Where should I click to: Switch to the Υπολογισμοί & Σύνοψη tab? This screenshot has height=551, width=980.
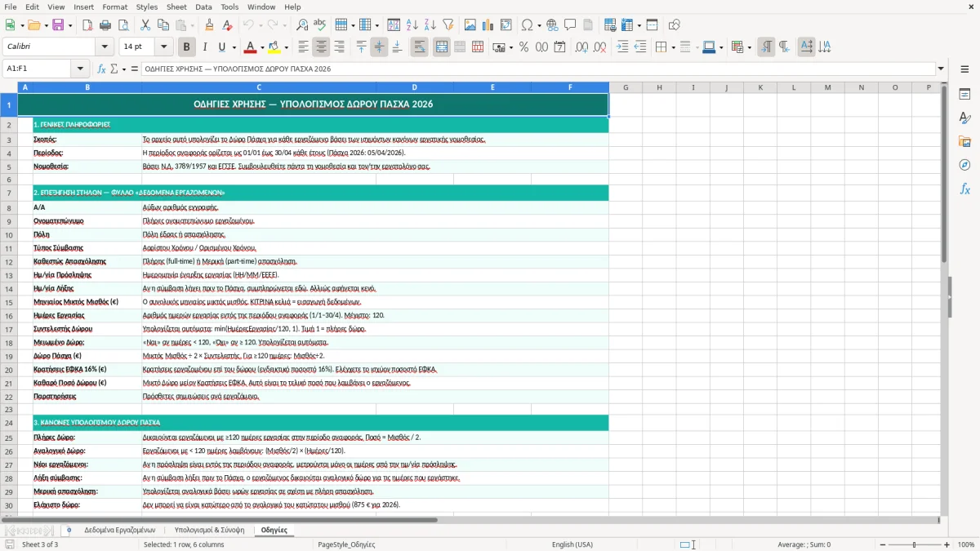[x=209, y=530]
